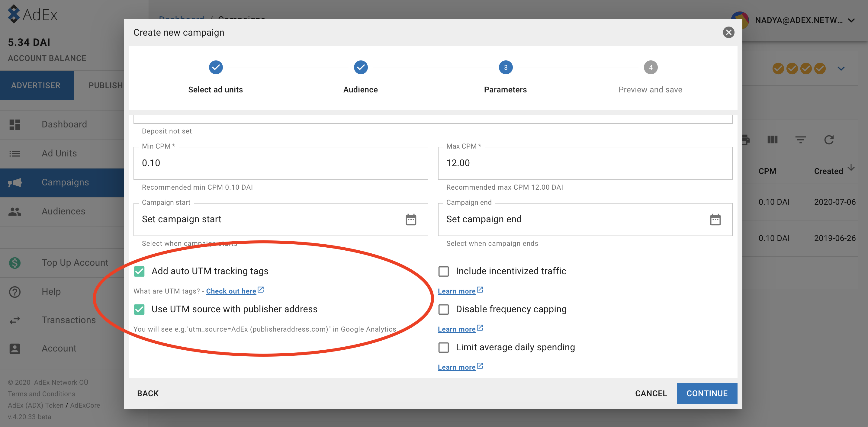Click the Account profile icon

[x=15, y=348]
